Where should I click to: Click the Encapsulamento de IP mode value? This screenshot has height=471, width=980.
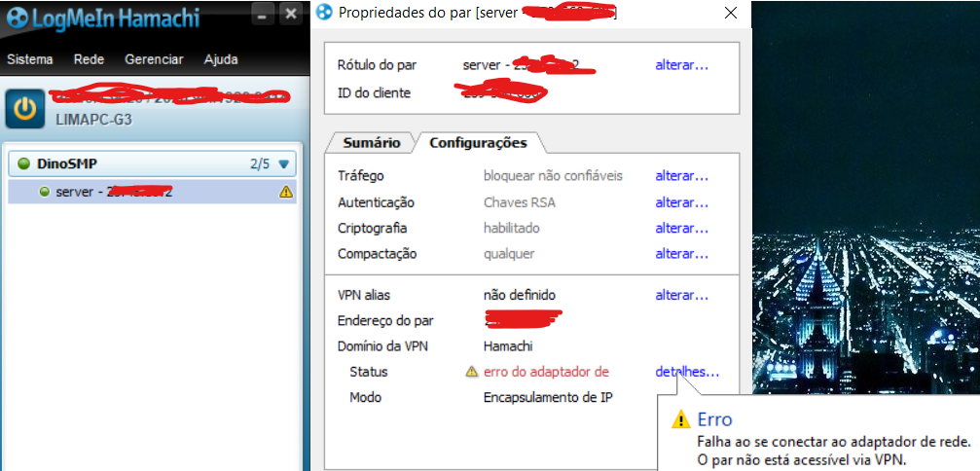click(x=548, y=397)
